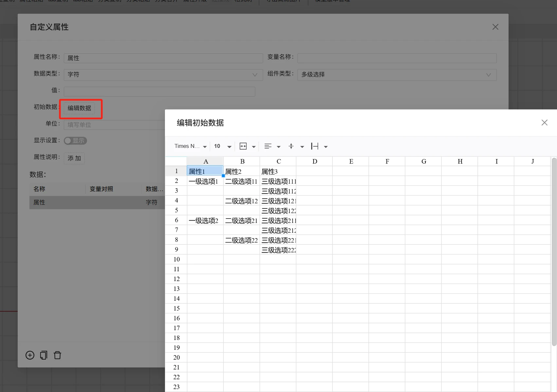This screenshot has width=557, height=392.
Task: Open the font size 10 dropdown
Action: [223, 146]
